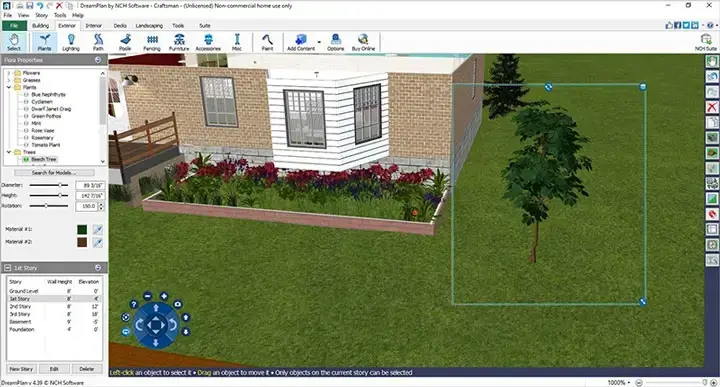The image size is (720, 387).
Task: Open the File menu in menu bar
Action: (x=8, y=15)
